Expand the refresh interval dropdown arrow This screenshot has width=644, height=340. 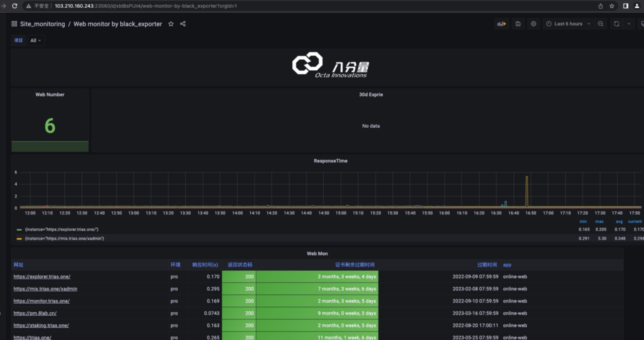[629, 24]
